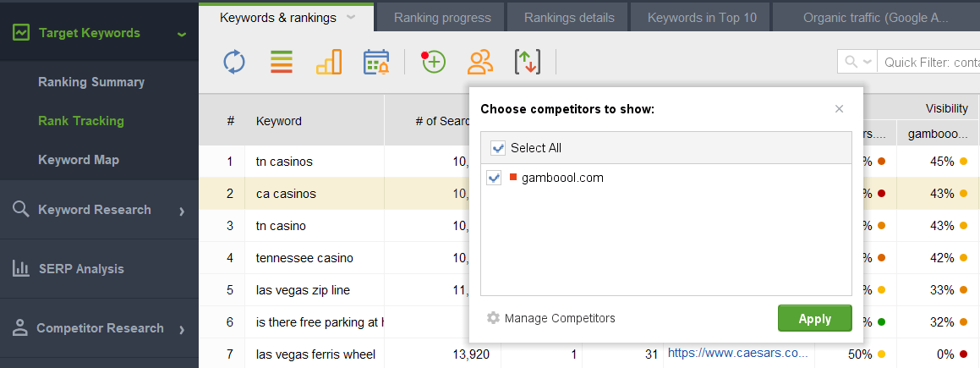Click the striped workspace columns icon
The height and width of the screenshot is (368, 980).
pyautogui.click(x=282, y=63)
